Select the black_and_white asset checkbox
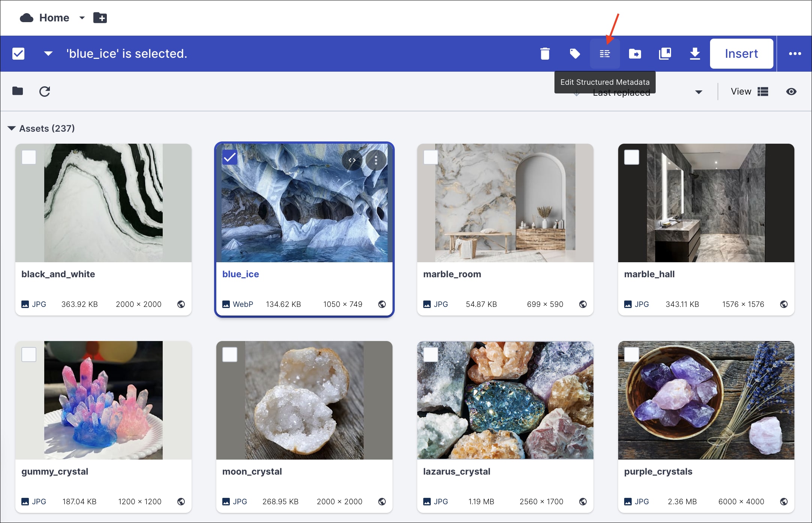812x523 pixels. pyautogui.click(x=29, y=157)
